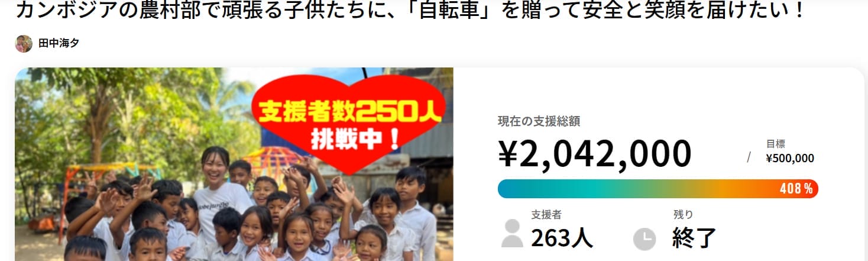Open the author profile 田中海夕
Screen dimensions: 868x261
(59, 44)
